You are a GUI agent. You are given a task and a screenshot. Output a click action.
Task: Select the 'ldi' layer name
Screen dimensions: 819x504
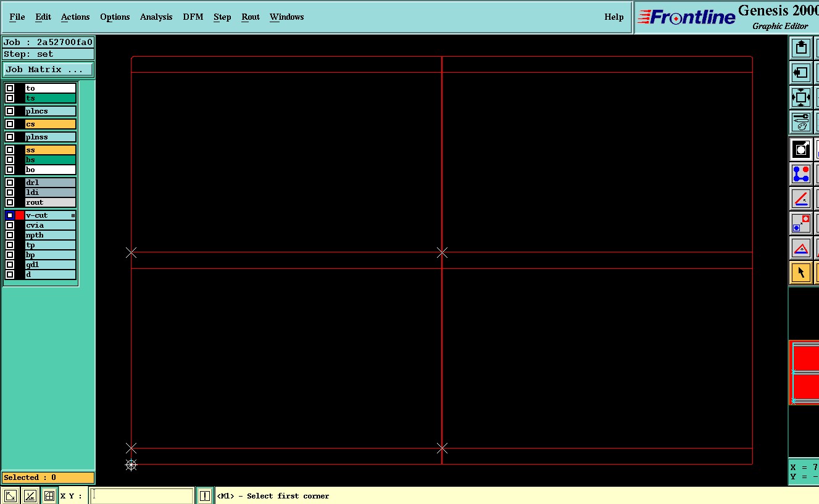click(50, 192)
